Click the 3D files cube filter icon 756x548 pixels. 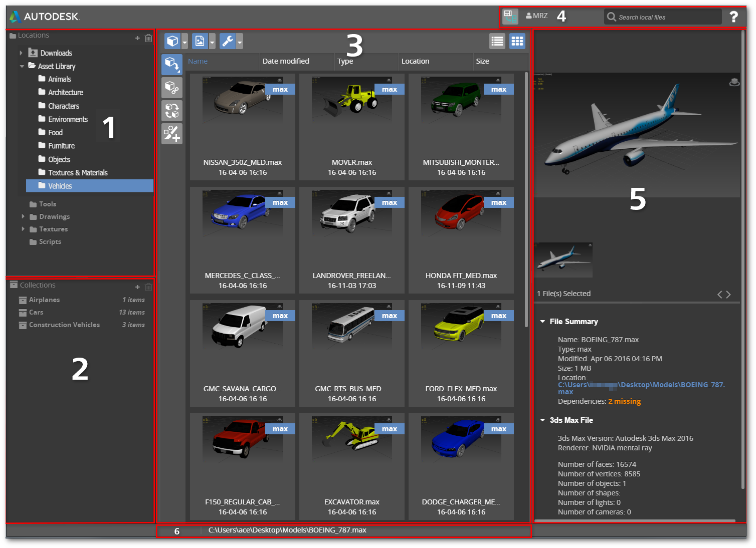point(172,41)
